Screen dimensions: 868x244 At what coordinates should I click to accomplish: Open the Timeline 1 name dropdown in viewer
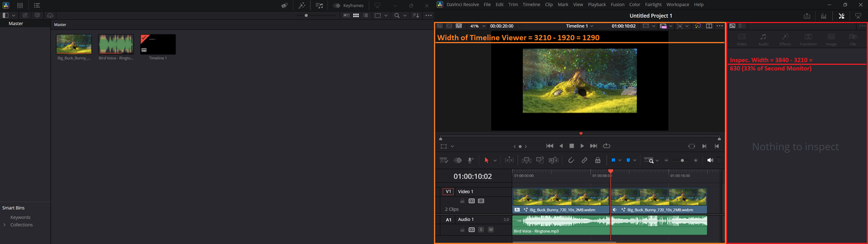pyautogui.click(x=579, y=26)
